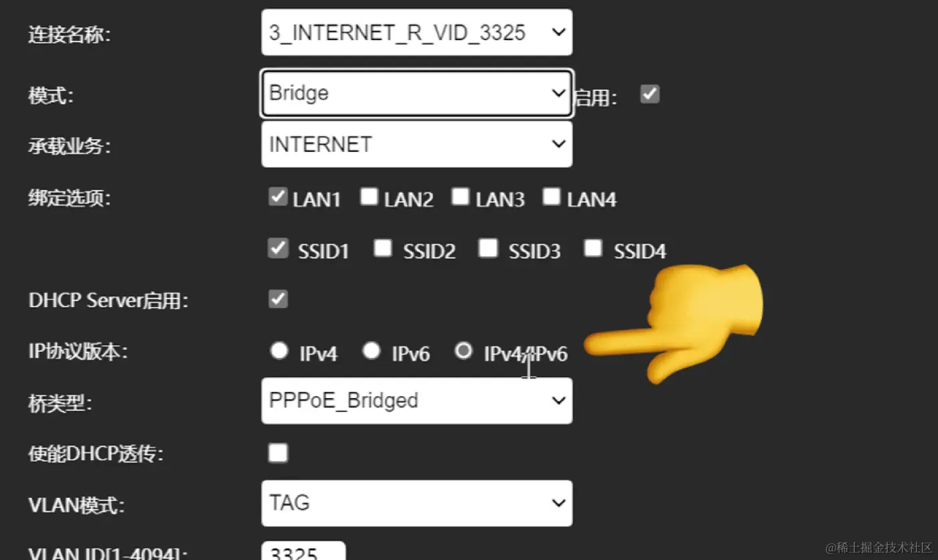This screenshot has width=938, height=560.
Task: Check the SSID2 binding checkbox
Action: [382, 248]
